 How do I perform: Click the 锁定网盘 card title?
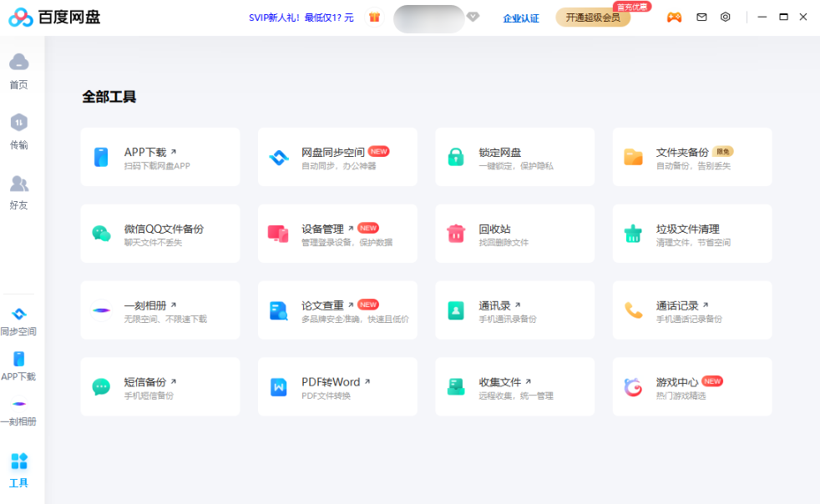tap(500, 152)
